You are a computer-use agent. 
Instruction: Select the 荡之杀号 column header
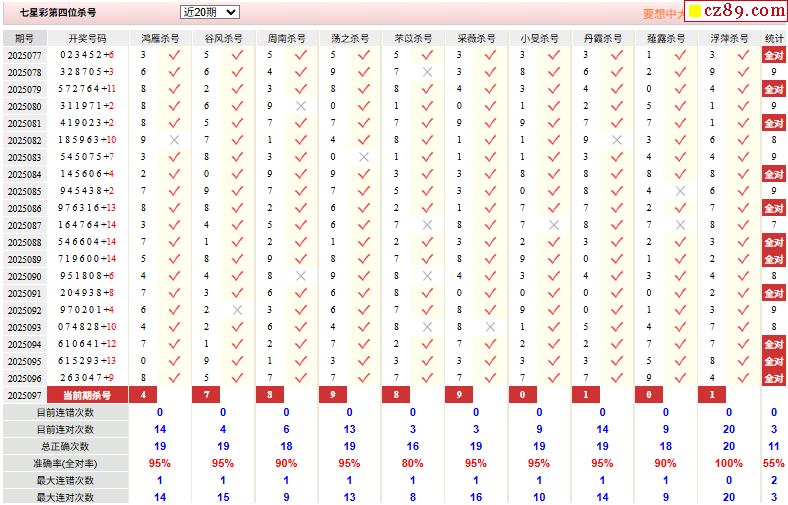[x=350, y=38]
